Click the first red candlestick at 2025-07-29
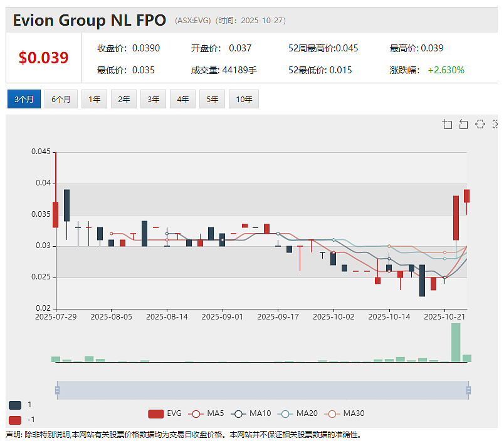 tap(56, 215)
